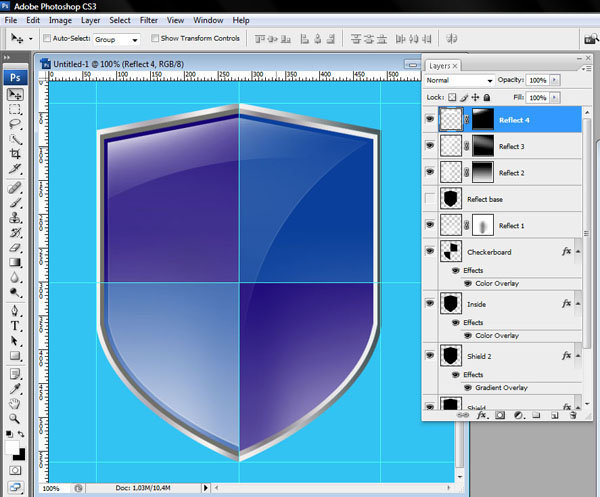Click the Opacity value field
Image resolution: width=600 pixels, height=497 pixels.
click(538, 80)
